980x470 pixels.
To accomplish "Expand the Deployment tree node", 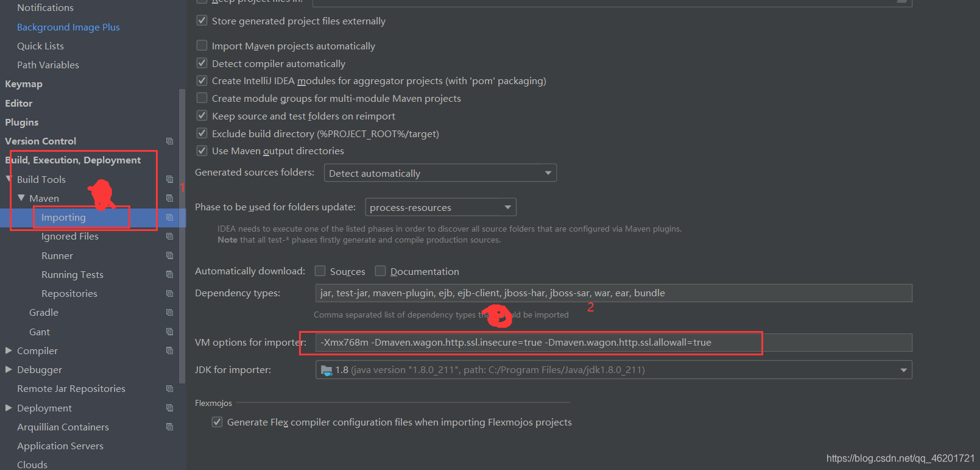I will click(x=9, y=408).
